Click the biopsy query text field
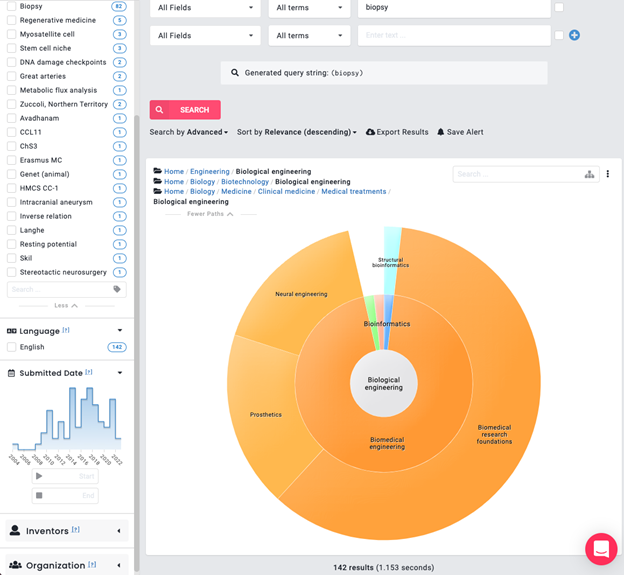The width and height of the screenshot is (624, 575). point(454,8)
